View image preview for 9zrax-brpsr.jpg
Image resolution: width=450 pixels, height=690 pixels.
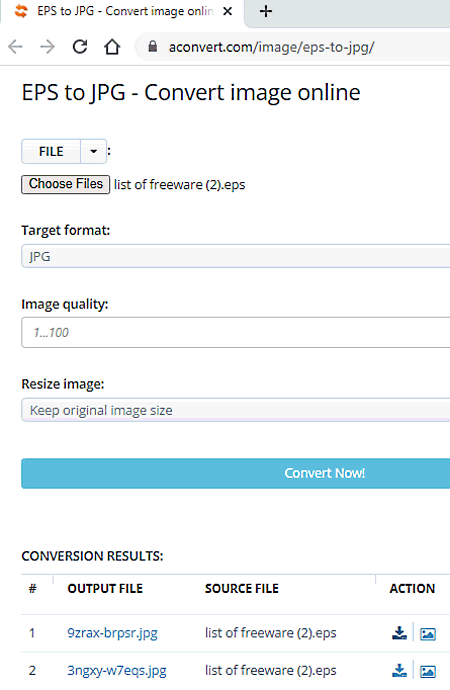[x=428, y=634]
